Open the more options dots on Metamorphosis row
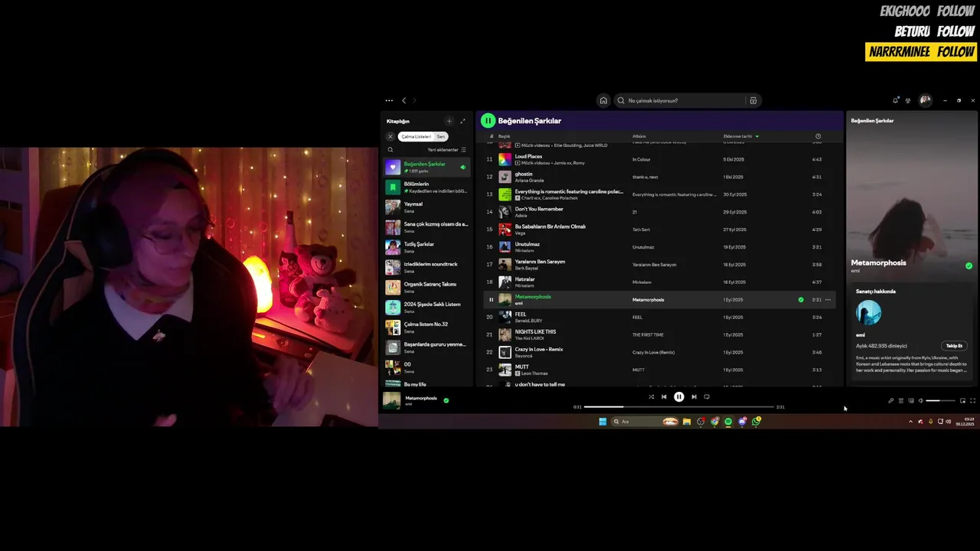This screenshot has width=980, height=551. (x=828, y=300)
